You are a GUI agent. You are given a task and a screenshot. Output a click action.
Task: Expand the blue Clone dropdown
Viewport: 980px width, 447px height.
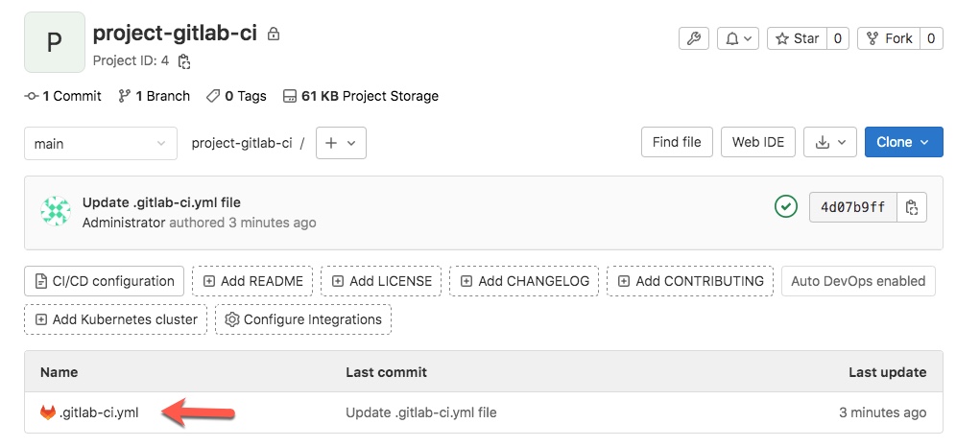[x=904, y=142]
